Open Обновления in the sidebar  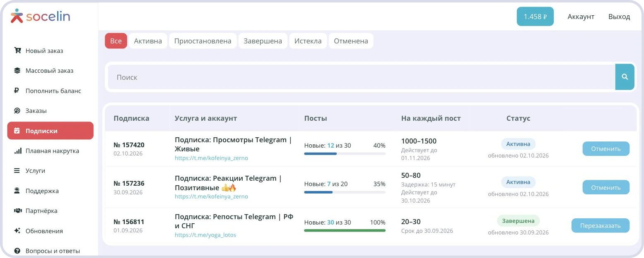tap(51, 231)
